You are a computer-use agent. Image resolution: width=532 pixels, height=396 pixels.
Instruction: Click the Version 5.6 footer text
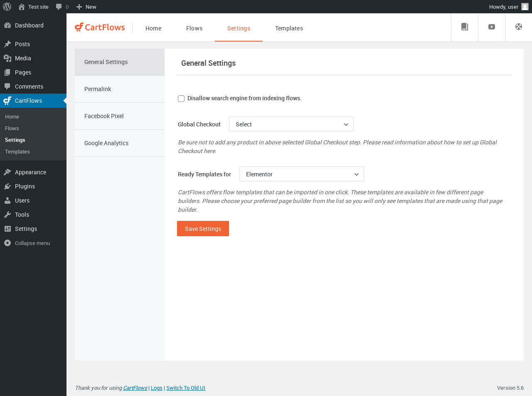point(510,388)
